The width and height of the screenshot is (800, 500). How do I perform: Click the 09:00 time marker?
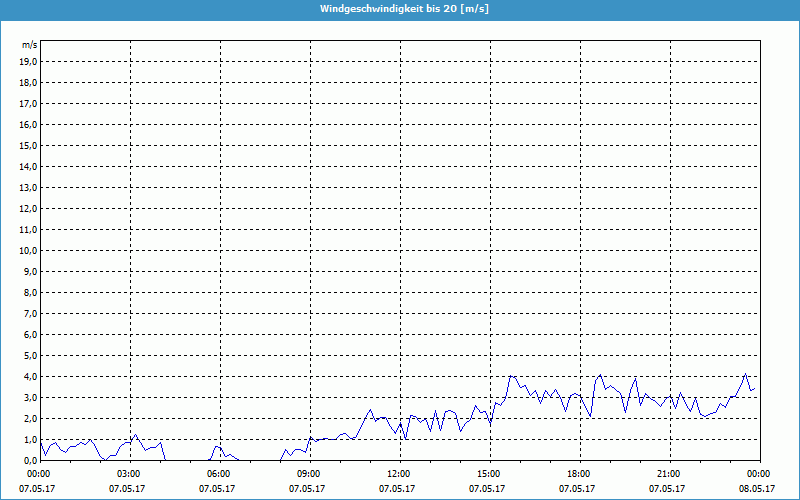click(308, 473)
